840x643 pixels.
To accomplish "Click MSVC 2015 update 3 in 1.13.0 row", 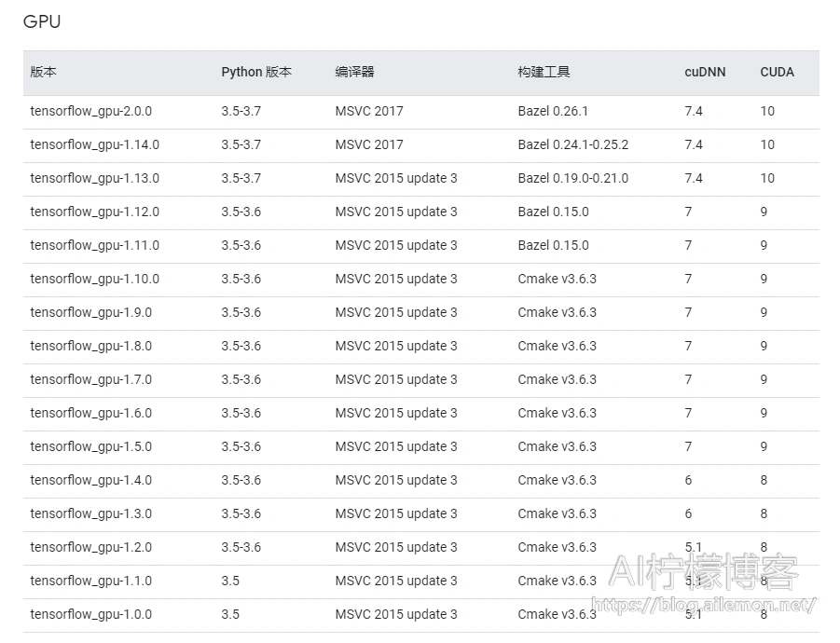I will point(396,178).
